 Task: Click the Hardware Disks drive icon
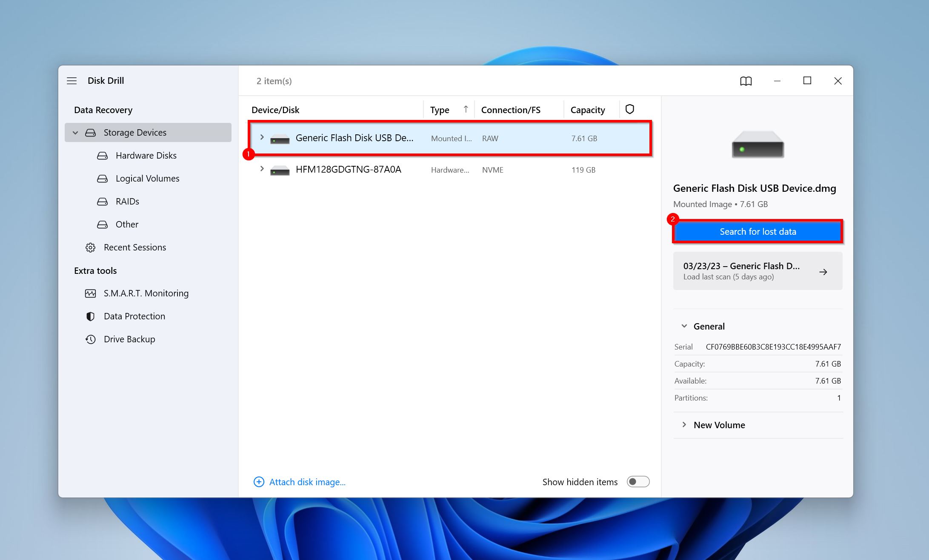click(x=103, y=156)
